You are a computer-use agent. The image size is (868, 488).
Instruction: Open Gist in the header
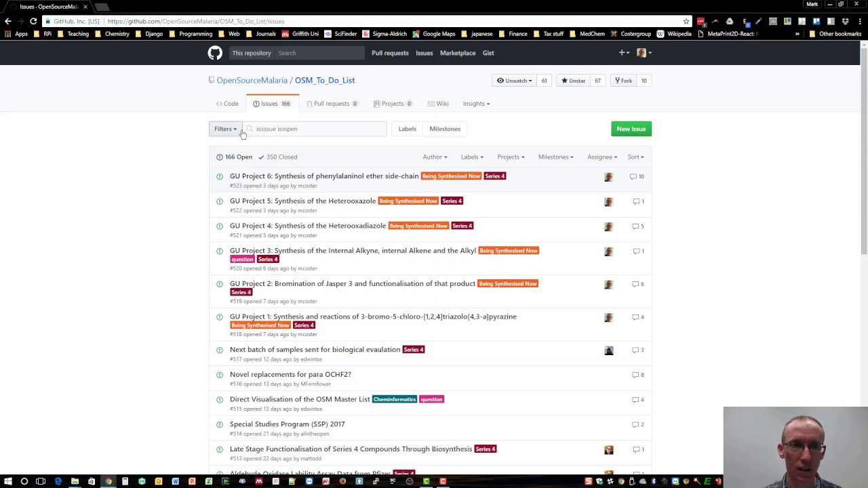point(488,53)
